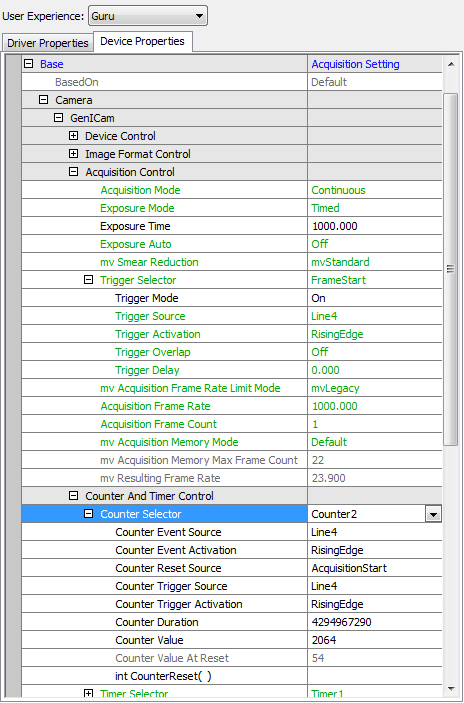Collapse the Trigger Selector group
The image size is (464, 703).
88,280
